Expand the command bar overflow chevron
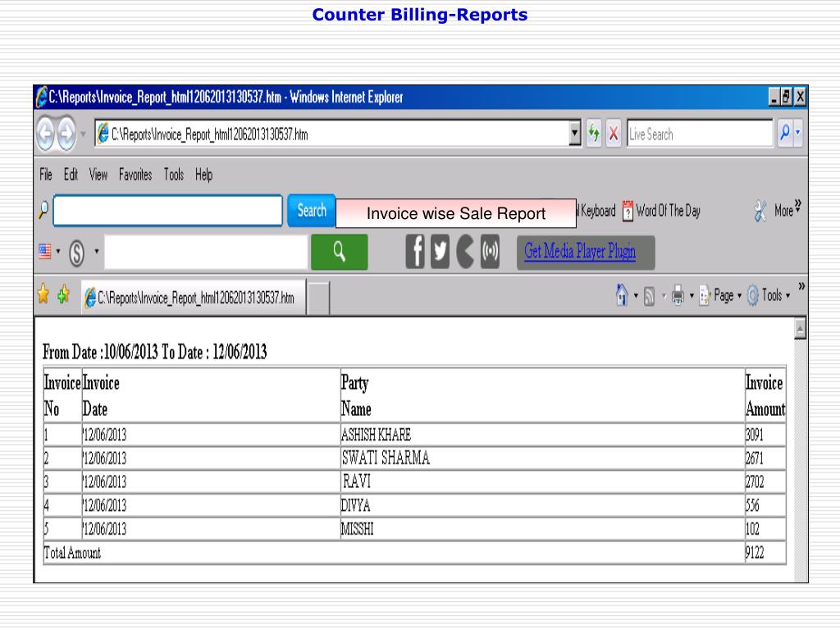Viewport: 840px width, 630px height. pyautogui.click(x=801, y=286)
